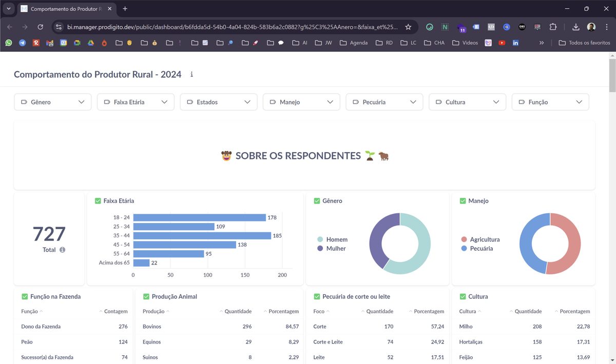616x364 pixels.
Task: Expand the Função filter dropdown
Action: tap(550, 102)
